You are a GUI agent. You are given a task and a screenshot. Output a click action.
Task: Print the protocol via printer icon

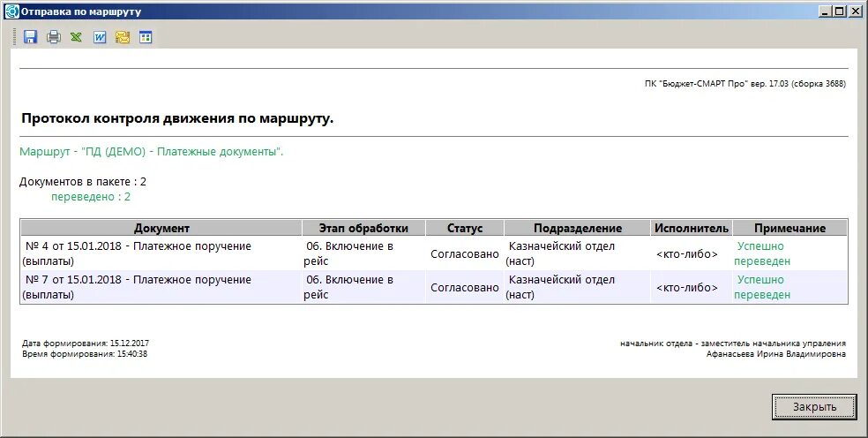point(54,37)
